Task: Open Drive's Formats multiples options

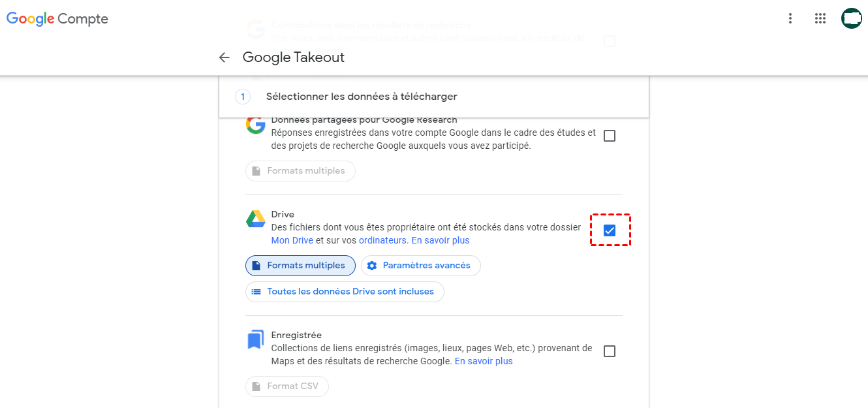Action: [x=300, y=266]
